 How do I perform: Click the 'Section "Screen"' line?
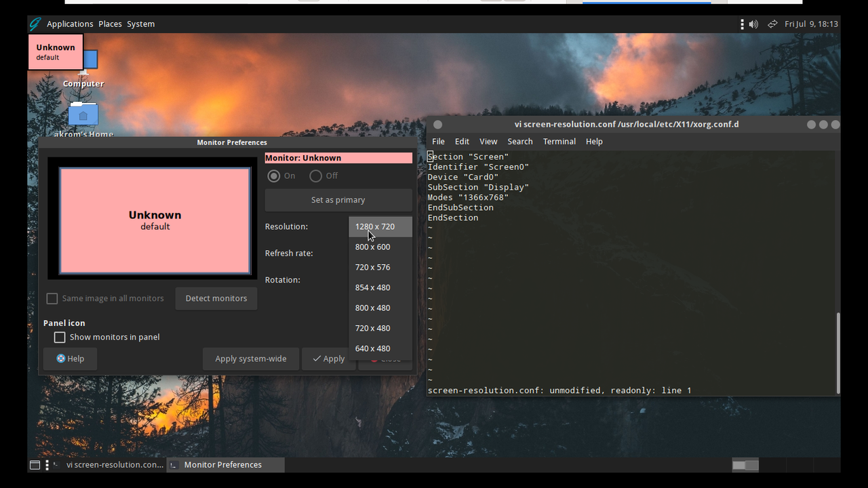click(468, 157)
